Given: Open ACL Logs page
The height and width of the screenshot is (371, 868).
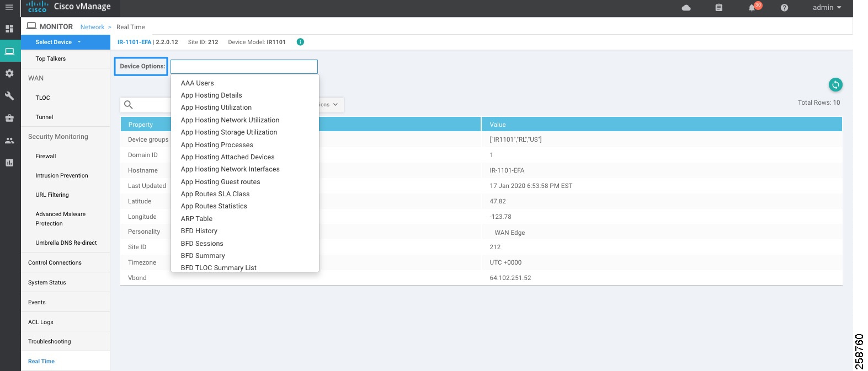Looking at the screenshot, I should point(41,322).
